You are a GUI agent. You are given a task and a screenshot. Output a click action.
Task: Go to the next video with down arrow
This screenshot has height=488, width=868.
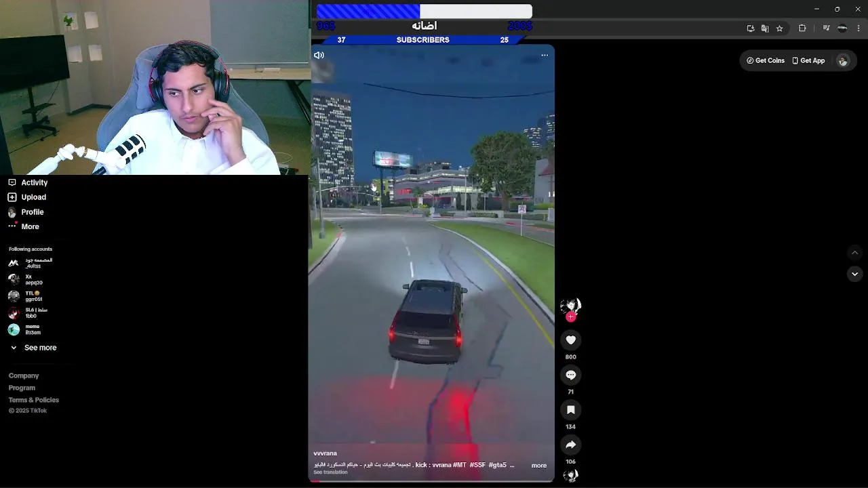click(x=854, y=274)
